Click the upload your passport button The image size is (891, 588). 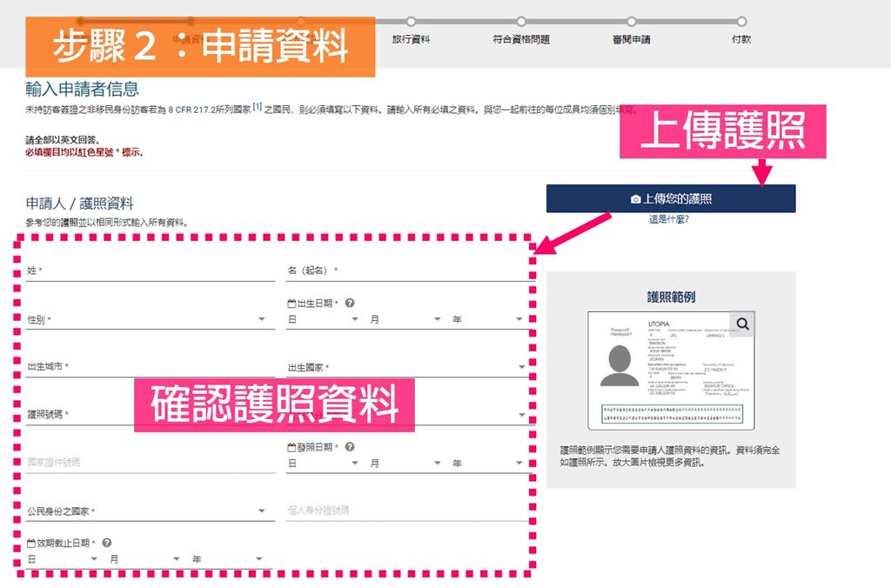pyautogui.click(x=671, y=199)
